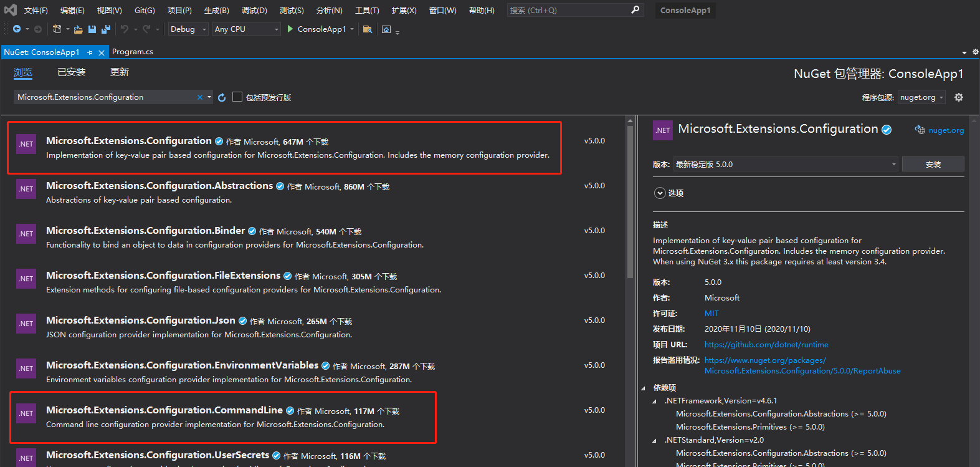Viewport: 980px width, 467px height.
Task: Click the navigate forward arrow in toolbar
Action: [x=38, y=29]
